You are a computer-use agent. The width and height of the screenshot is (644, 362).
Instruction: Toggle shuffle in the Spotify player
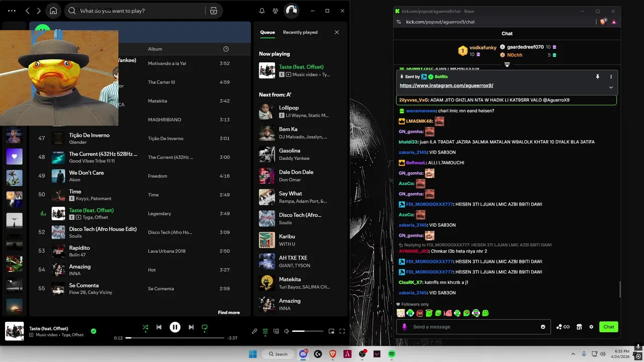coord(145,327)
